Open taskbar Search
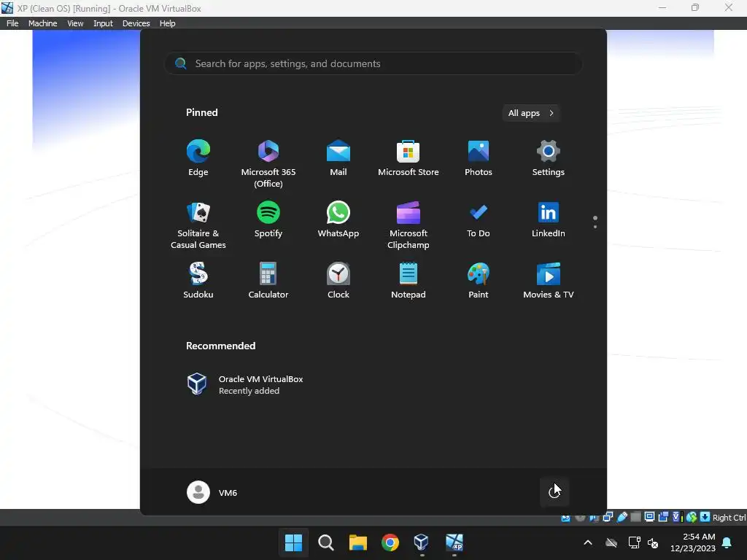The width and height of the screenshot is (747, 560). 326,542
